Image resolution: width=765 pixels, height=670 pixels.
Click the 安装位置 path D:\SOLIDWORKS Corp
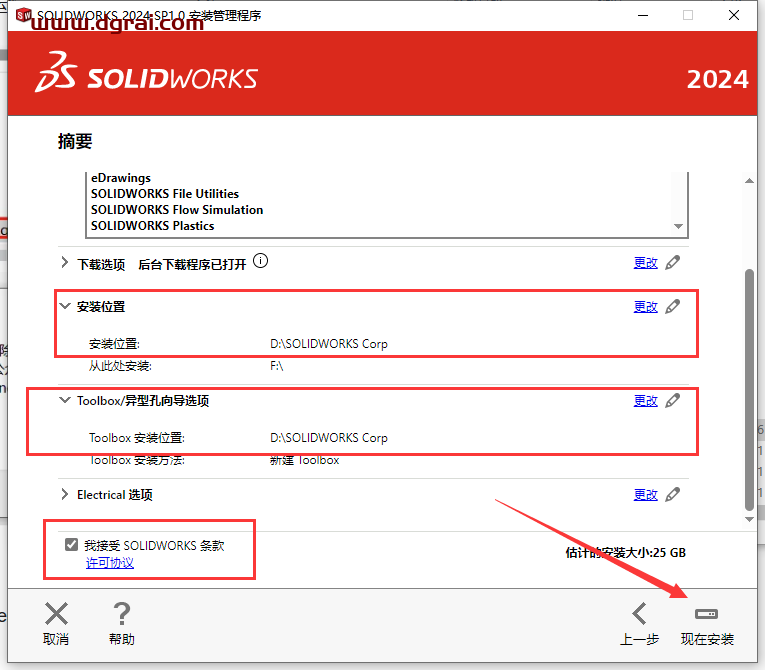pos(329,344)
